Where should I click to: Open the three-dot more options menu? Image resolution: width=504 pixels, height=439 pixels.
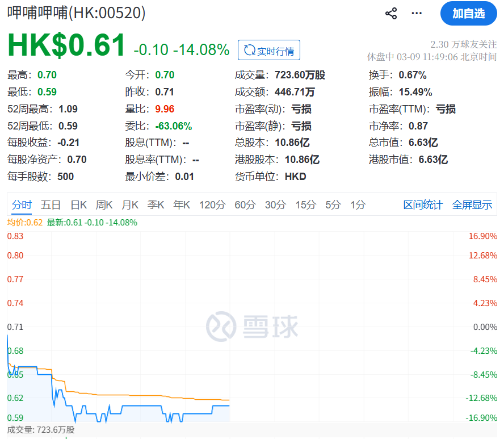click(x=417, y=14)
